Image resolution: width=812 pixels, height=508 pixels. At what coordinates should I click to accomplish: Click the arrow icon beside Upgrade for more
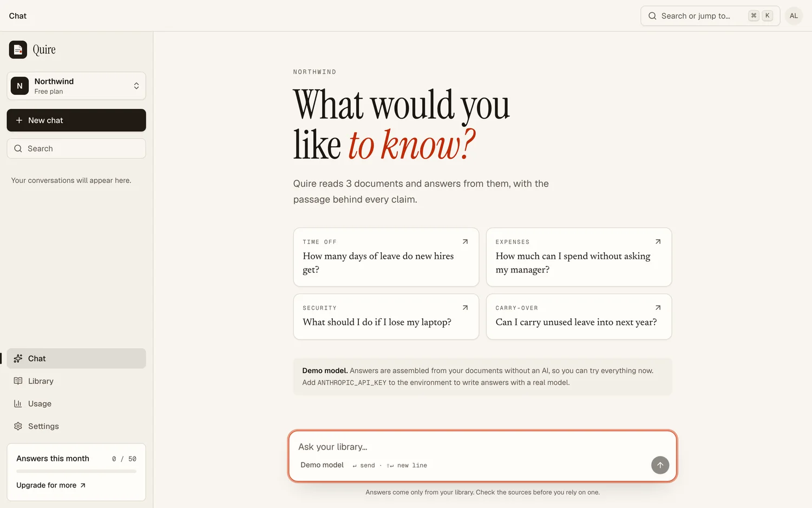click(x=83, y=485)
